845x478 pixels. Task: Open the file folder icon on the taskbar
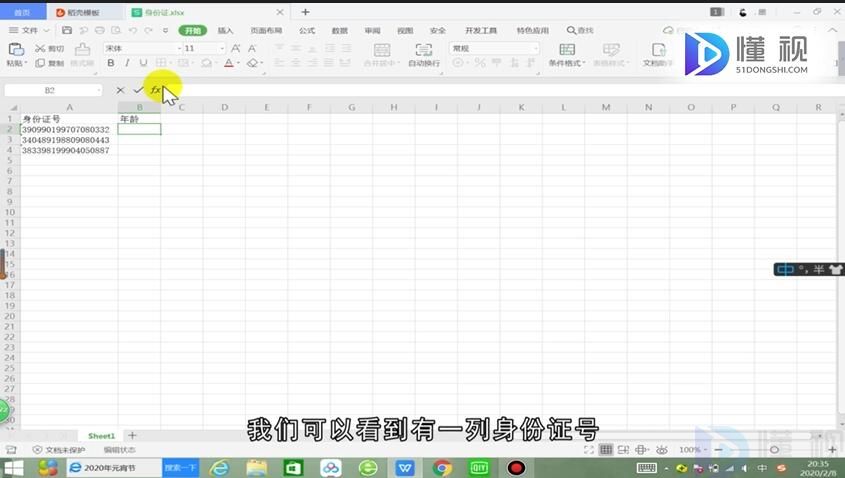256,468
